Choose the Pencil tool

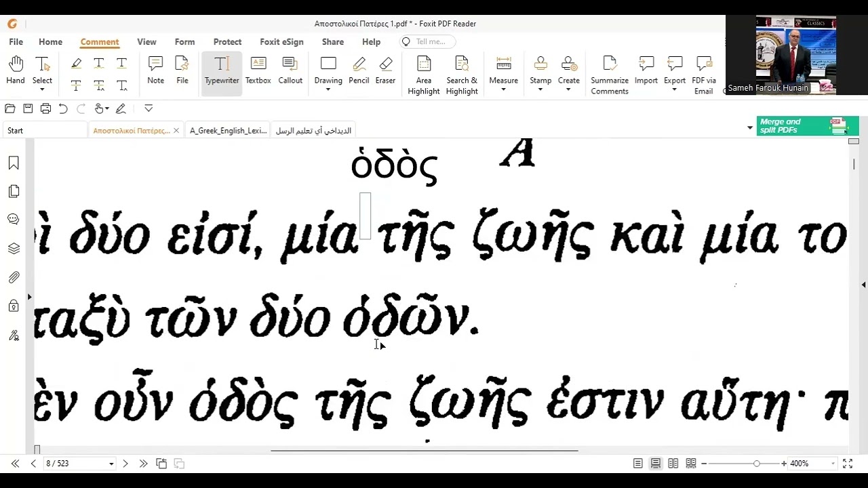point(359,71)
